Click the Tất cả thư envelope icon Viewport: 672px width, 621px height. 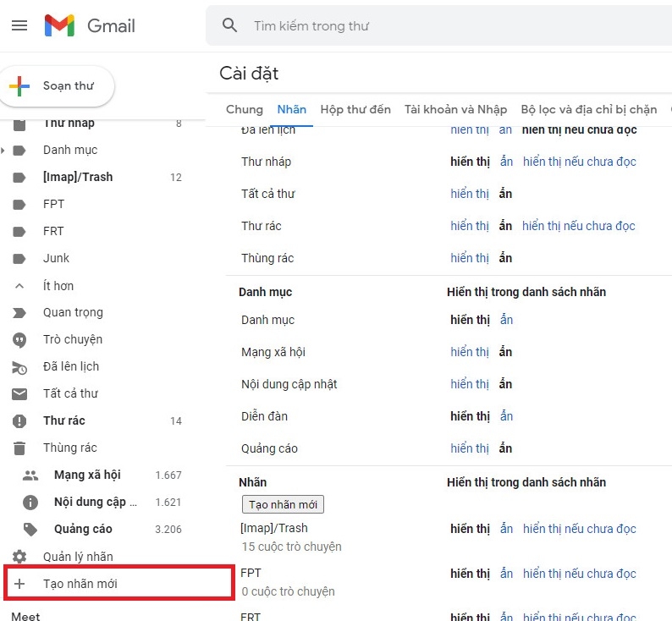pyautogui.click(x=19, y=394)
